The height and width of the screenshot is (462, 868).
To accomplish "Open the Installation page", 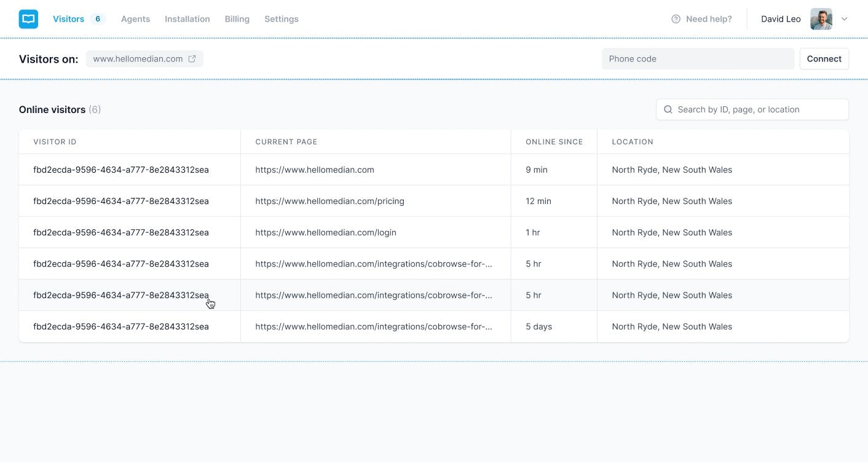I will (x=187, y=18).
